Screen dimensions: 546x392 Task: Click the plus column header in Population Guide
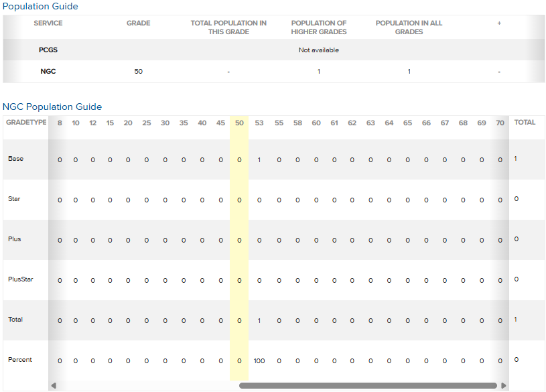point(499,23)
